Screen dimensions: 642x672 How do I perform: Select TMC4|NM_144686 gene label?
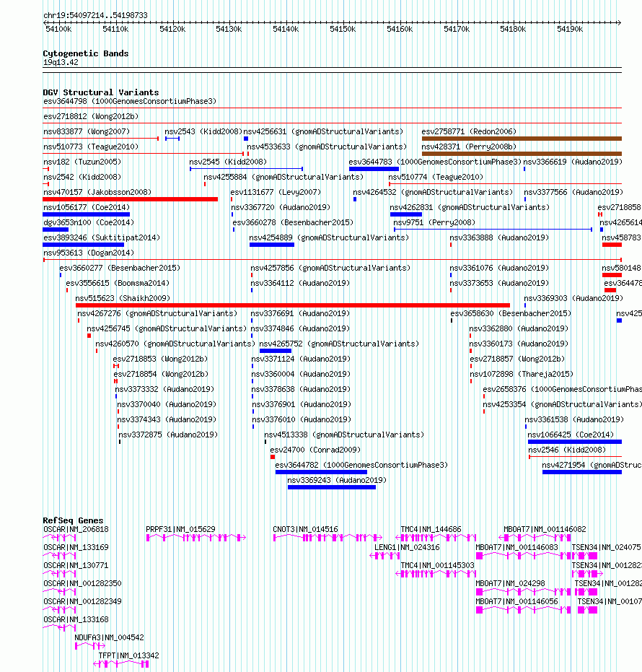tap(431, 530)
